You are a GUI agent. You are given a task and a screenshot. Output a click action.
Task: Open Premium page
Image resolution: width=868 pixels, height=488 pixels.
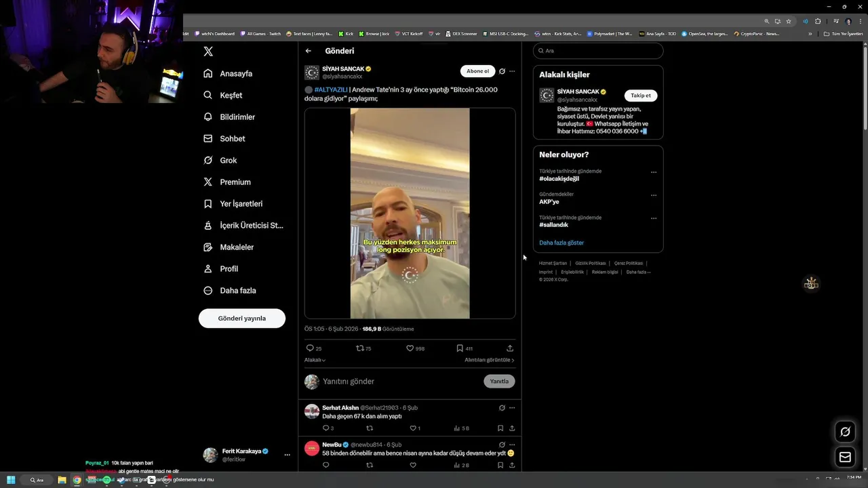227,182
